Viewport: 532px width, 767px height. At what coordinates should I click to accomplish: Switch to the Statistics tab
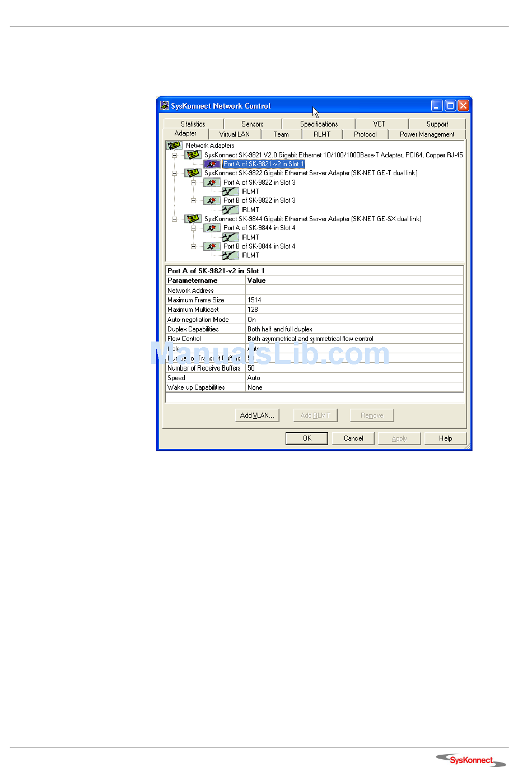click(193, 124)
